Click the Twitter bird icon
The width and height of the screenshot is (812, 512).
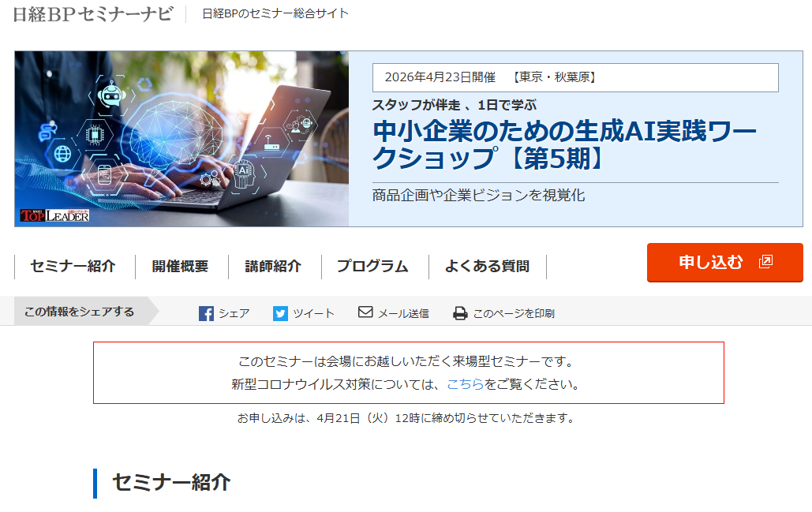pos(280,313)
